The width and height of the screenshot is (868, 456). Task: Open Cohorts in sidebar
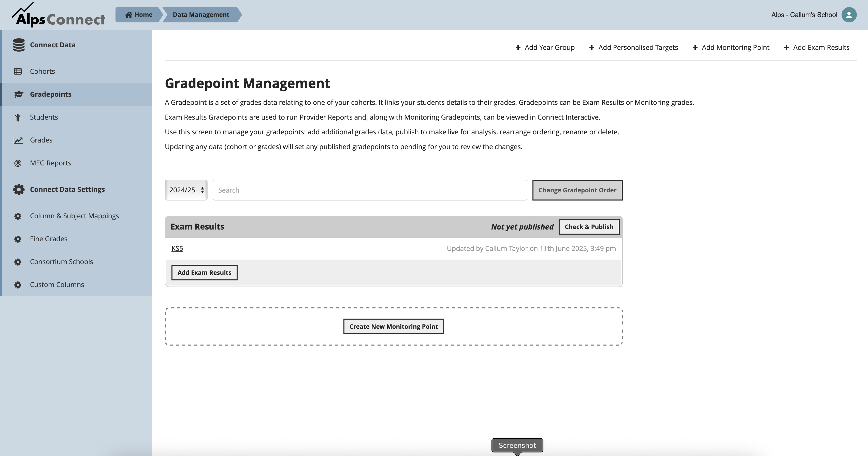pos(77,72)
